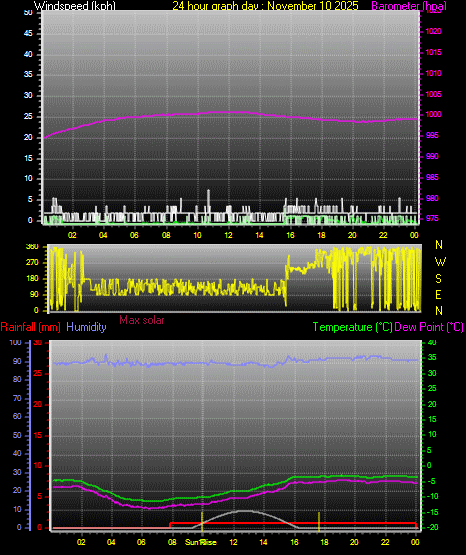
Task: Click 35 on the windspeed axis
Action: 28,74
